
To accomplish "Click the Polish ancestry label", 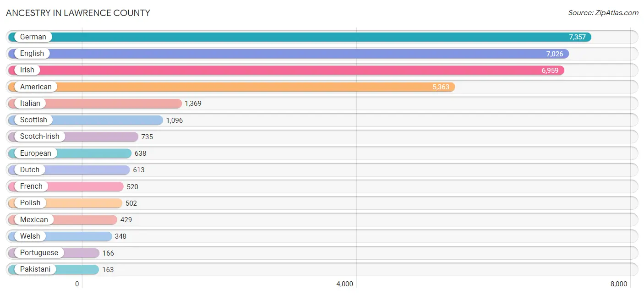I will click(30, 203).
